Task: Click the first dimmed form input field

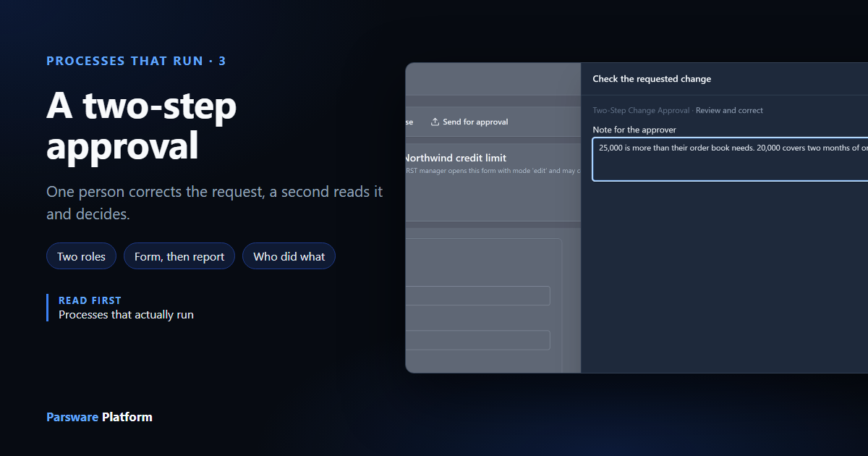Action: (477, 295)
